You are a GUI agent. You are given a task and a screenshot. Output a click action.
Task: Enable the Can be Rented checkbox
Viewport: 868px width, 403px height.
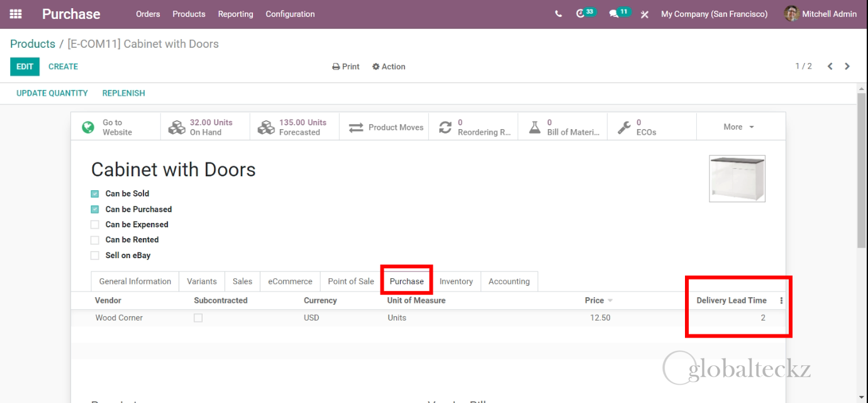[95, 240]
